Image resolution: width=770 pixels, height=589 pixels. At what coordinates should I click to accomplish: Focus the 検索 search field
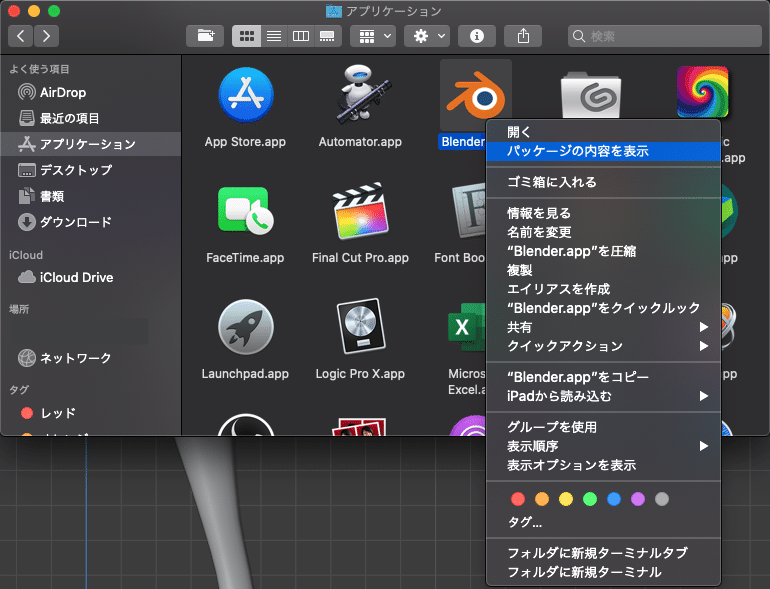pyautogui.click(x=665, y=36)
